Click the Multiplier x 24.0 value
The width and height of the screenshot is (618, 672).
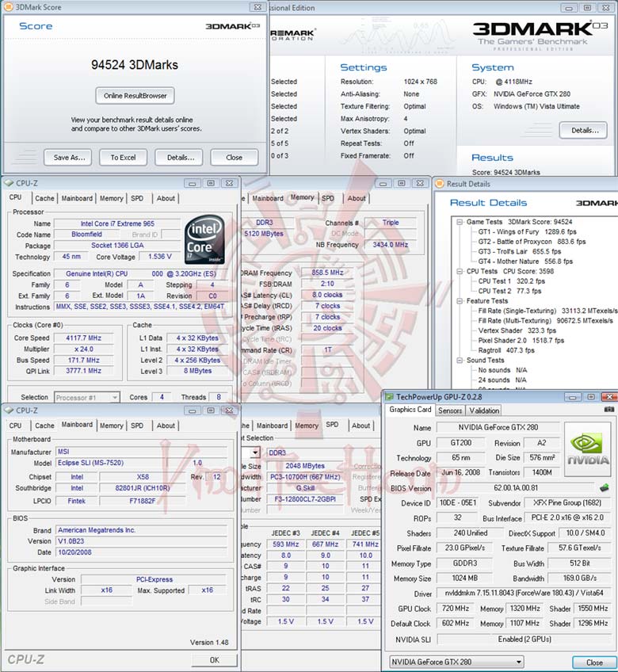(x=83, y=349)
